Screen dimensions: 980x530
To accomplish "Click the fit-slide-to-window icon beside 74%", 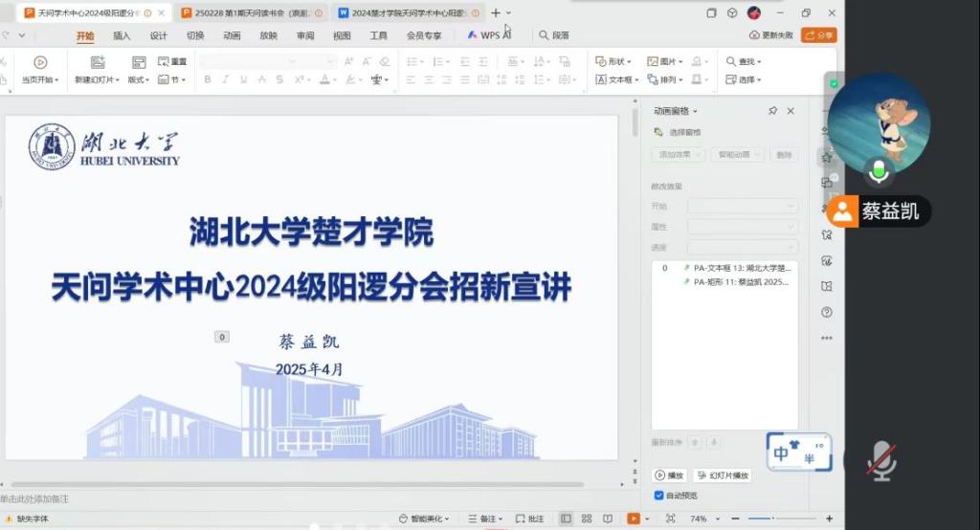I will [x=670, y=519].
